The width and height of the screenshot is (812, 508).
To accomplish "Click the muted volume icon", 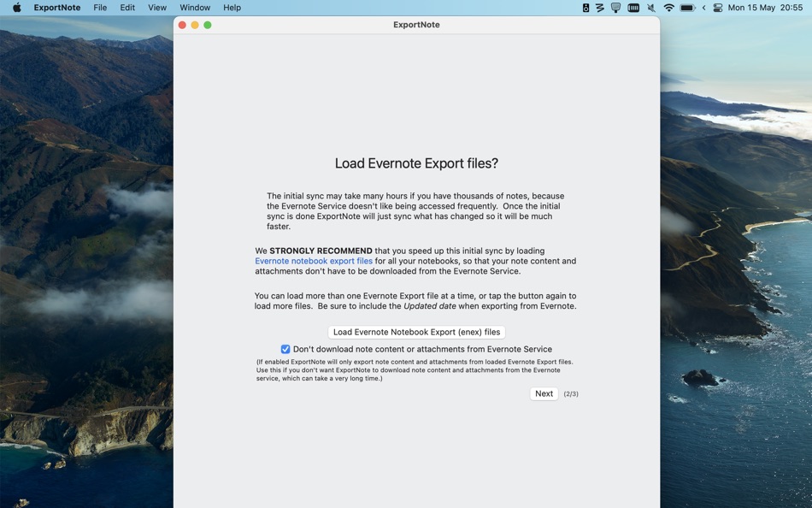I will (651, 8).
